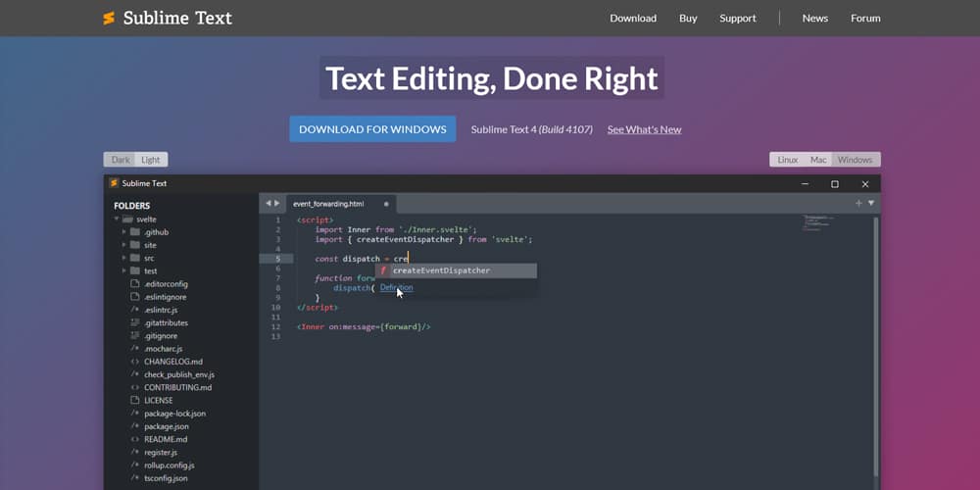Click the test folder icon
980x490 pixels.
(x=134, y=270)
